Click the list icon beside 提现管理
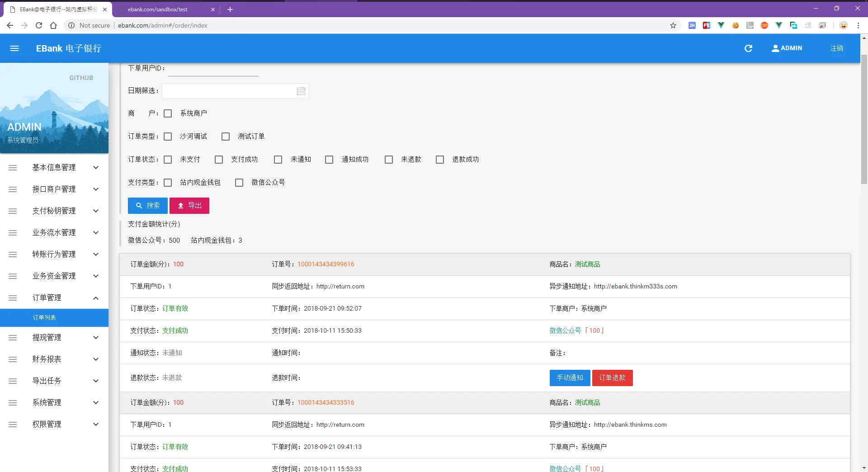Viewport: 868px width, 472px height. (x=13, y=338)
